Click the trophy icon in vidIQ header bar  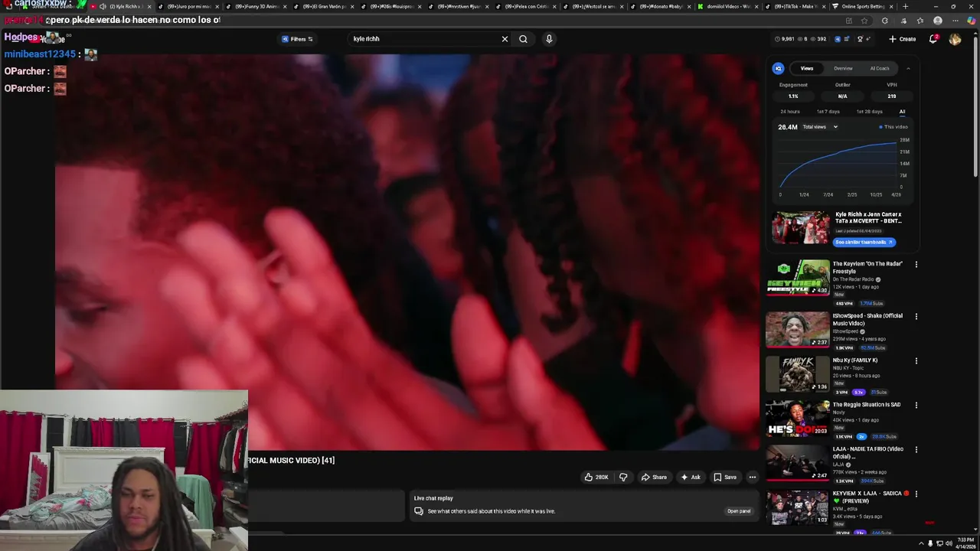click(860, 39)
